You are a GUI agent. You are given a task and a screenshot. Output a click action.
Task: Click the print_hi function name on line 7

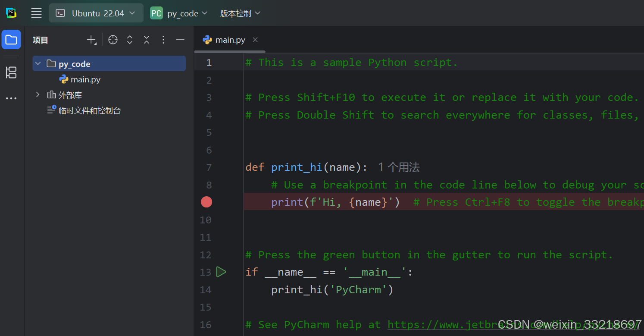(x=297, y=167)
